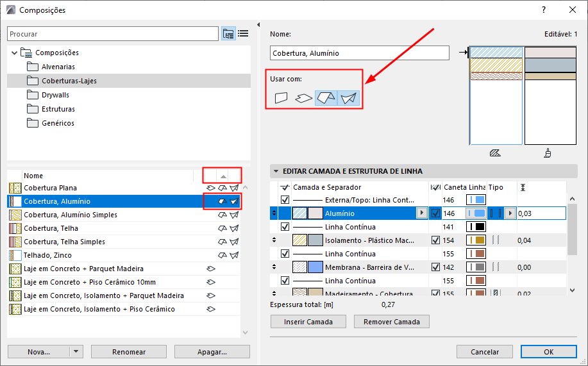Click the Inserir Camada button
This screenshot has width=588, height=366.
point(308,322)
